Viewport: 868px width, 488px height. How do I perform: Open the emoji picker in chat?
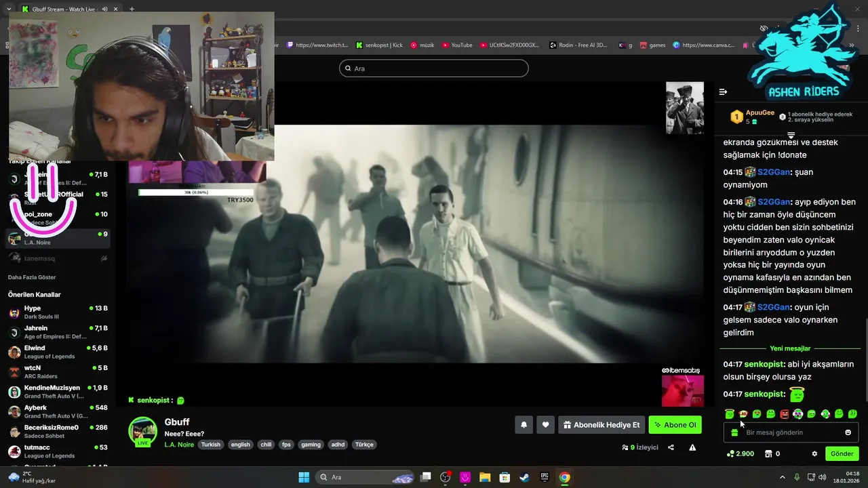click(848, 432)
